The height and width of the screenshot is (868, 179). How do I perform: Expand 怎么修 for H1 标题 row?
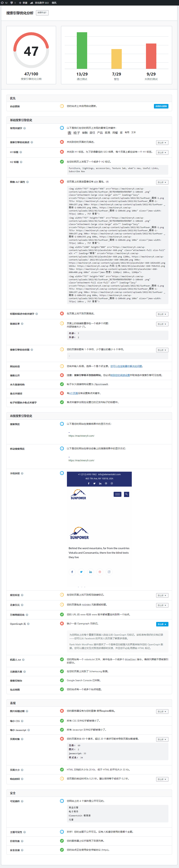click(x=162, y=152)
